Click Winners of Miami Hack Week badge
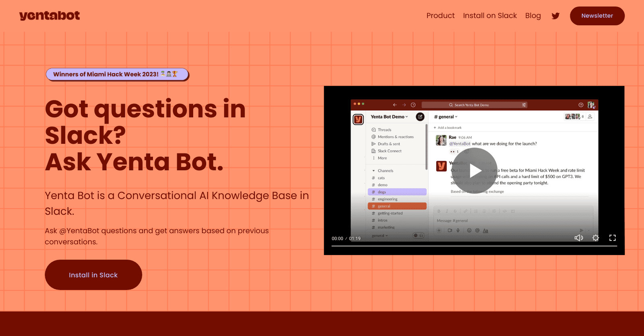The height and width of the screenshot is (336, 644). 117,74
